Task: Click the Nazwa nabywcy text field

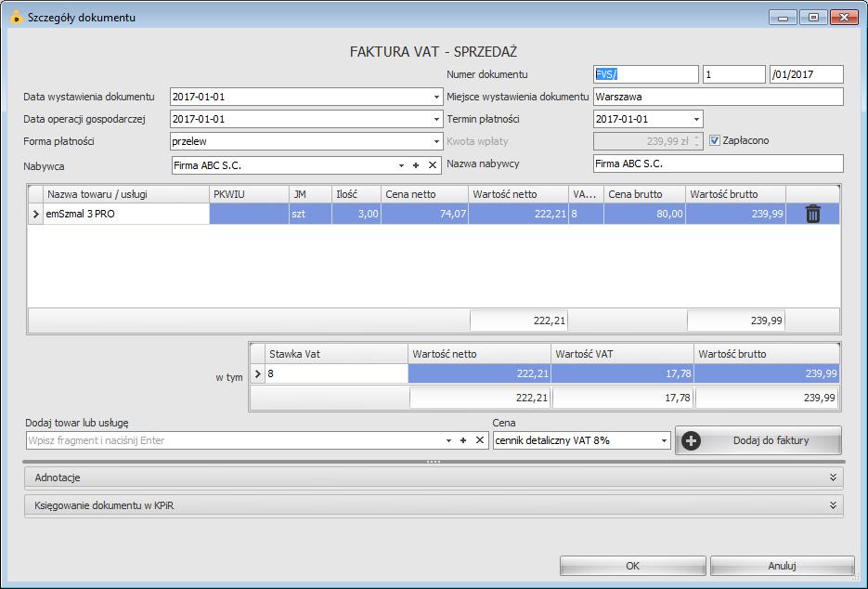Action: tap(719, 164)
